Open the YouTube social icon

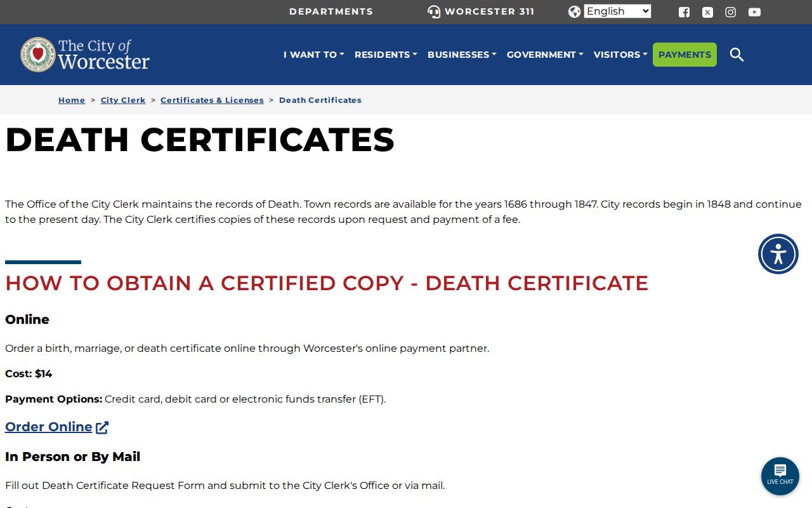pos(754,12)
